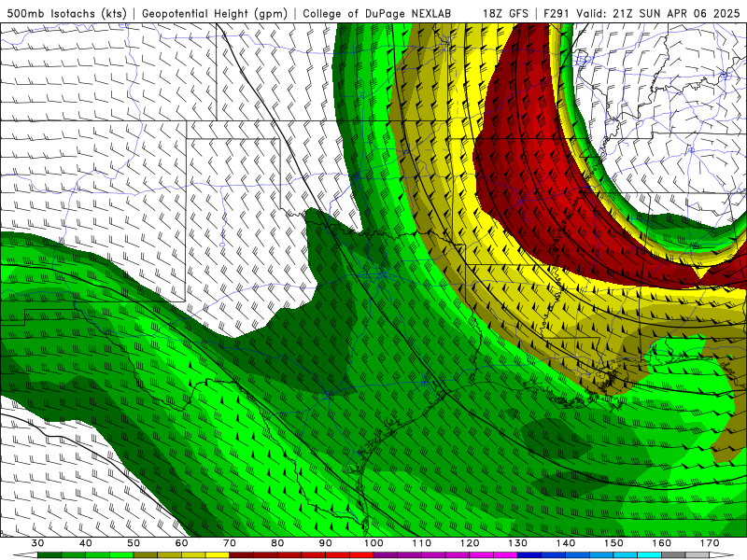Click the legend value 60
This screenshot has height=560, width=747.
[x=181, y=543]
